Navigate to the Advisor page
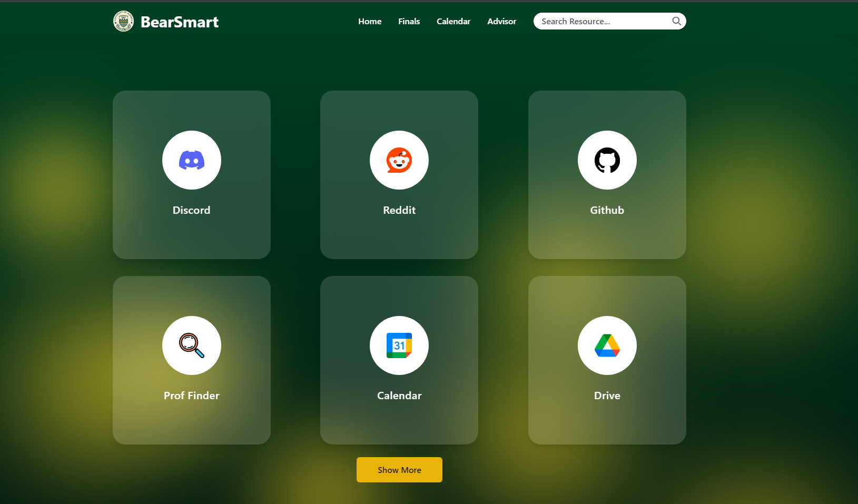The width and height of the screenshot is (858, 504). point(501,21)
